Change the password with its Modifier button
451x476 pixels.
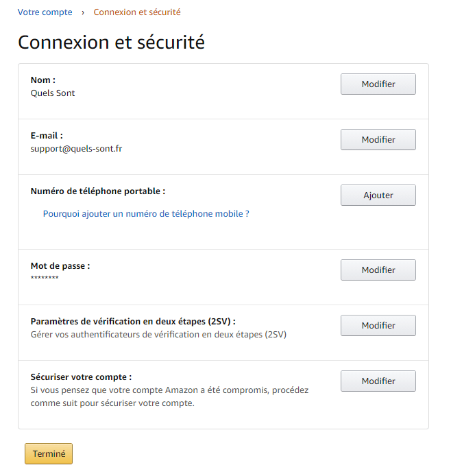378,270
